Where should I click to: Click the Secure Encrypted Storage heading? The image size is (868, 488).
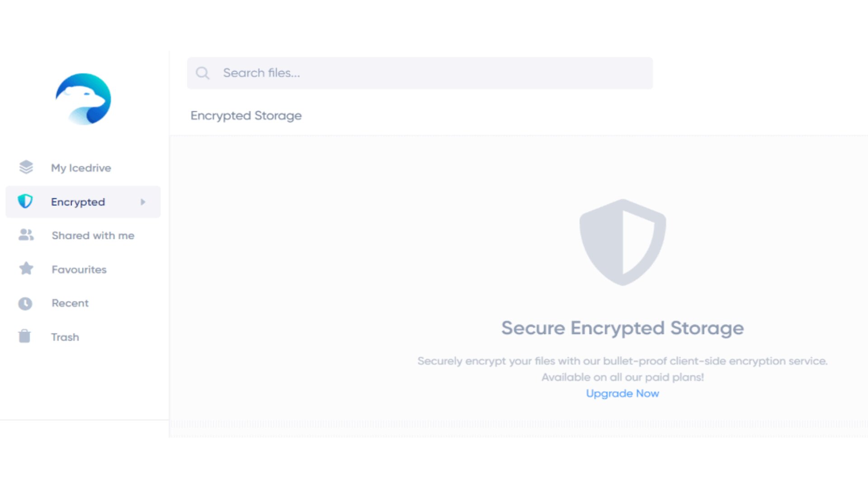[x=623, y=328]
